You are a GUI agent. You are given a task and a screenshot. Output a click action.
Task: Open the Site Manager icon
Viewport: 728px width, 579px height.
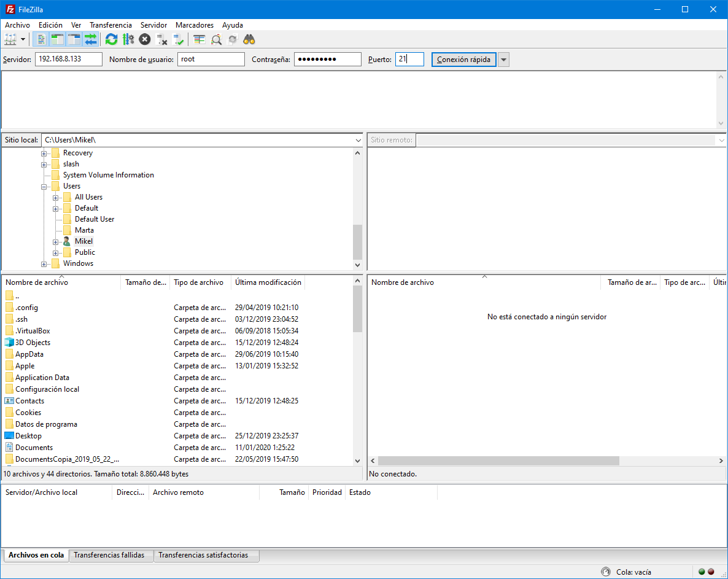tap(10, 39)
